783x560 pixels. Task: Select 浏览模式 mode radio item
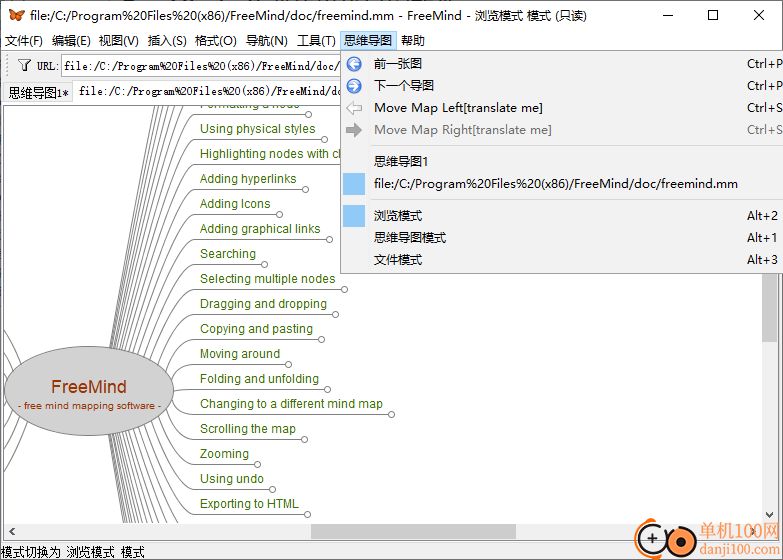pos(562,216)
